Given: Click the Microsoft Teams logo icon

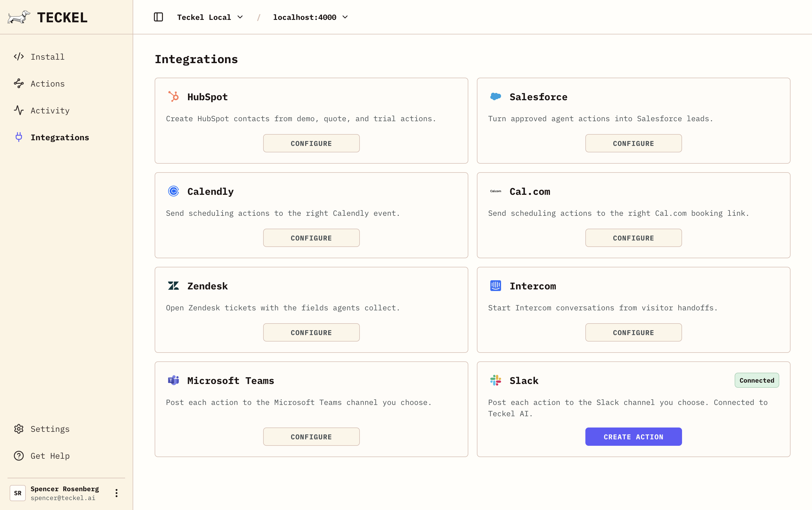Looking at the screenshot, I should click(x=173, y=380).
